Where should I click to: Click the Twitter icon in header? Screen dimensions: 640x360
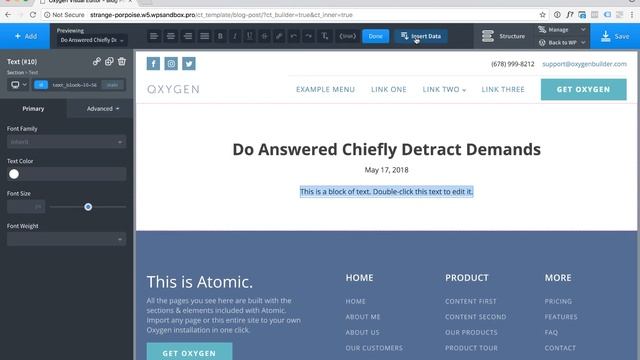pyautogui.click(x=189, y=64)
